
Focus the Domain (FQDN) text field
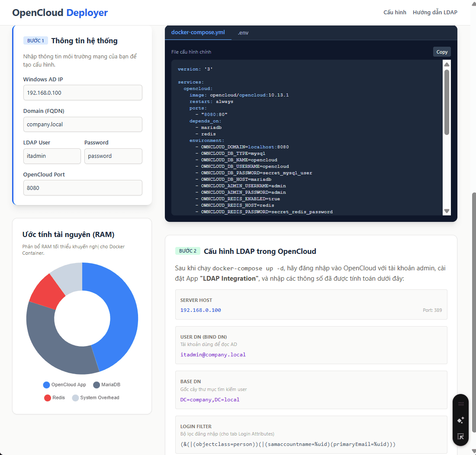83,125
